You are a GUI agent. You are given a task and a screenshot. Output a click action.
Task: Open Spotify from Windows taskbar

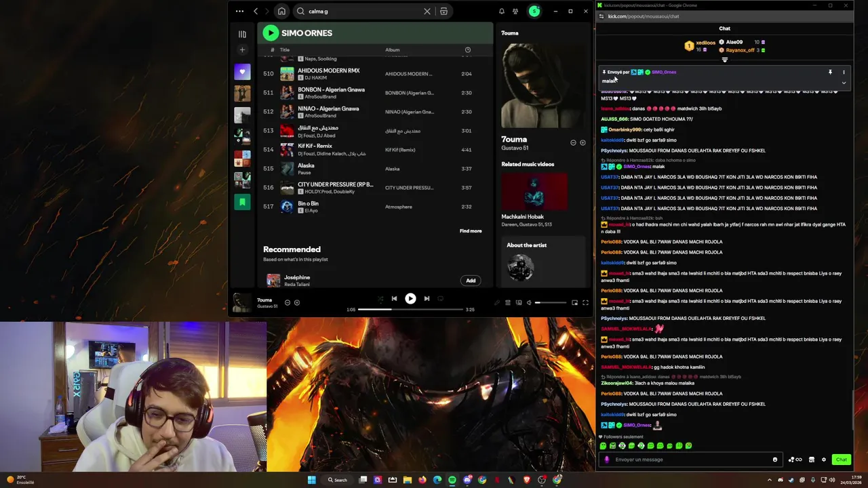(452, 480)
